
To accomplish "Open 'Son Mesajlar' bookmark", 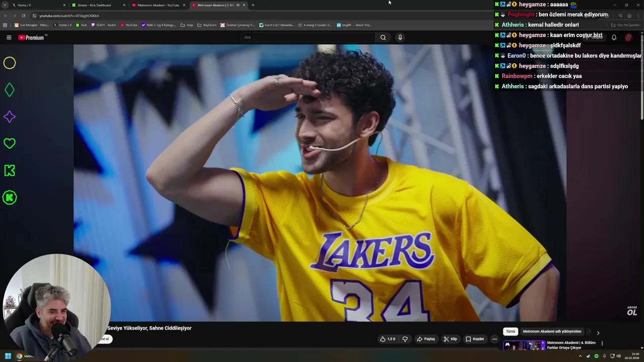I will (x=32, y=25).
